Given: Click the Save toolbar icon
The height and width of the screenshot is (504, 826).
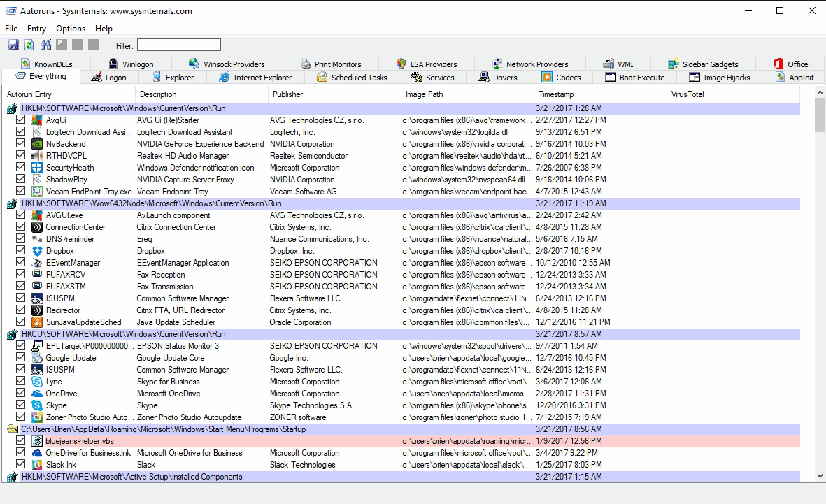Looking at the screenshot, I should (13, 45).
